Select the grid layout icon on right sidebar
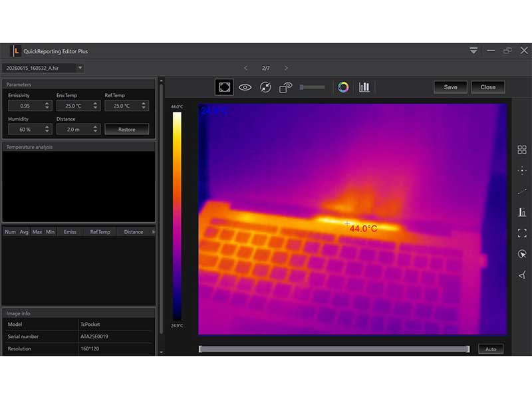This screenshot has width=532, height=399. click(522, 150)
